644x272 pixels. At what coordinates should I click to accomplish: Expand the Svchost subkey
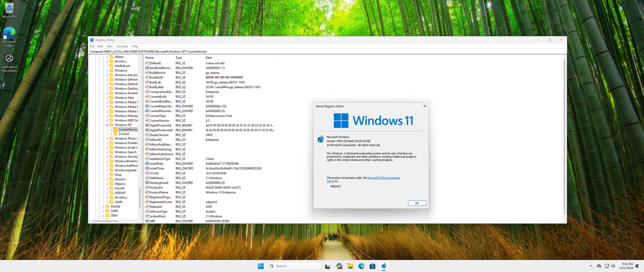click(x=111, y=134)
